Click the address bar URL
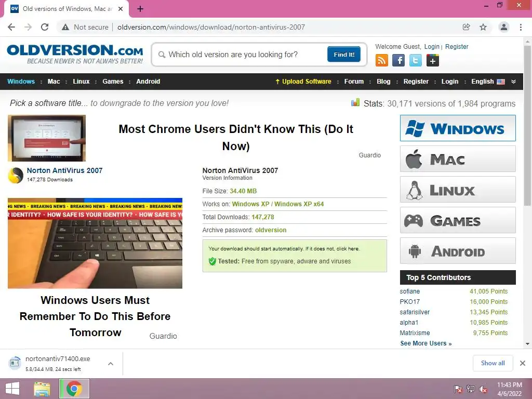The width and height of the screenshot is (532, 399). click(x=211, y=27)
